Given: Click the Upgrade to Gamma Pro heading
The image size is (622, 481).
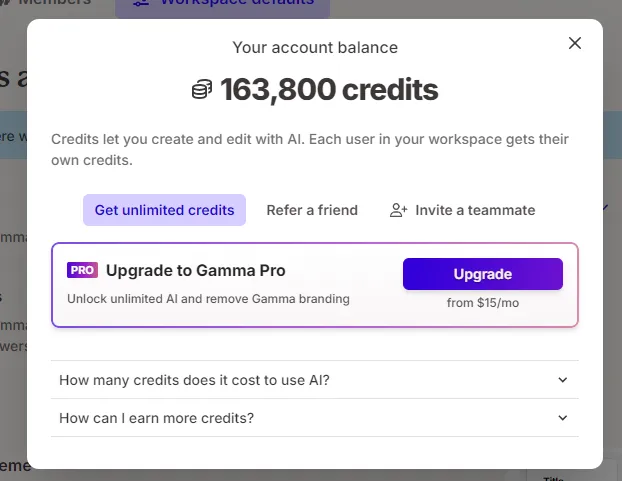Looking at the screenshot, I should click(196, 270).
